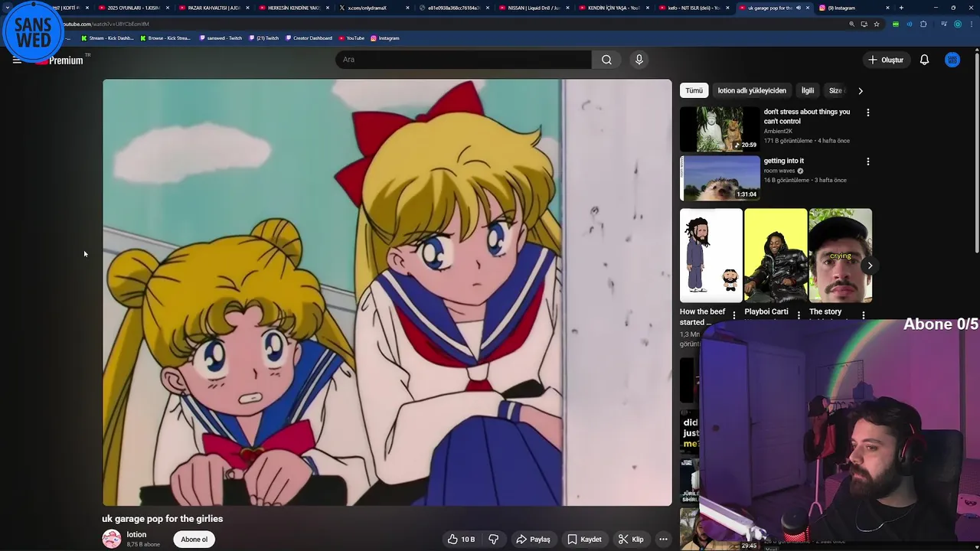Open "don't stress about things" thumbnail
Viewport: 980px width, 551px height.
click(720, 129)
